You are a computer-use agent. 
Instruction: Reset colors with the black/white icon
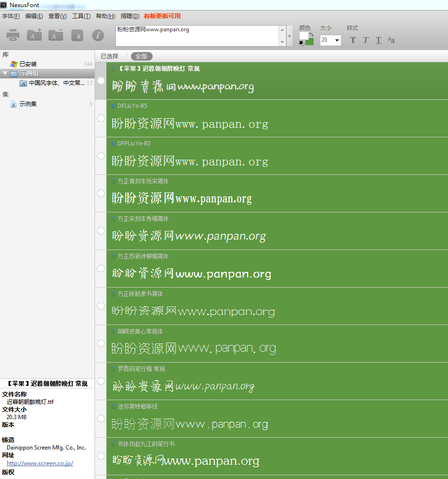[301, 43]
